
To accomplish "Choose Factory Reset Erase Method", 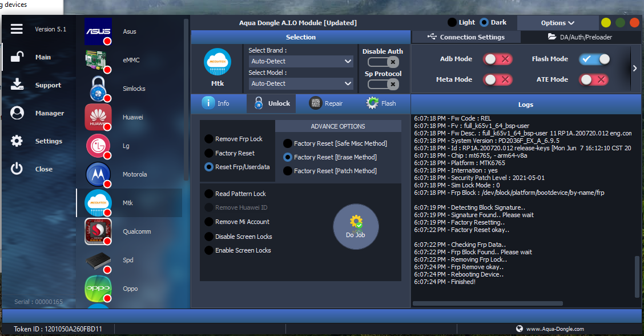I will 330,157.
